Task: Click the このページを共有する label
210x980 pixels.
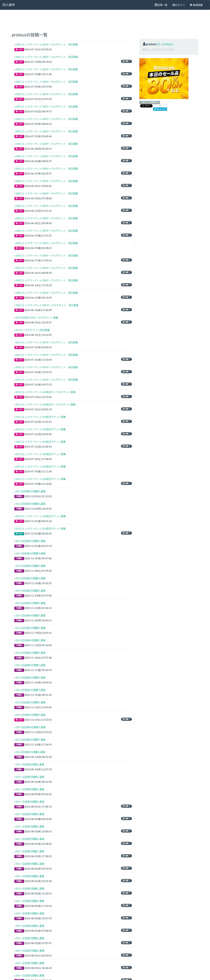Action: click(149, 102)
